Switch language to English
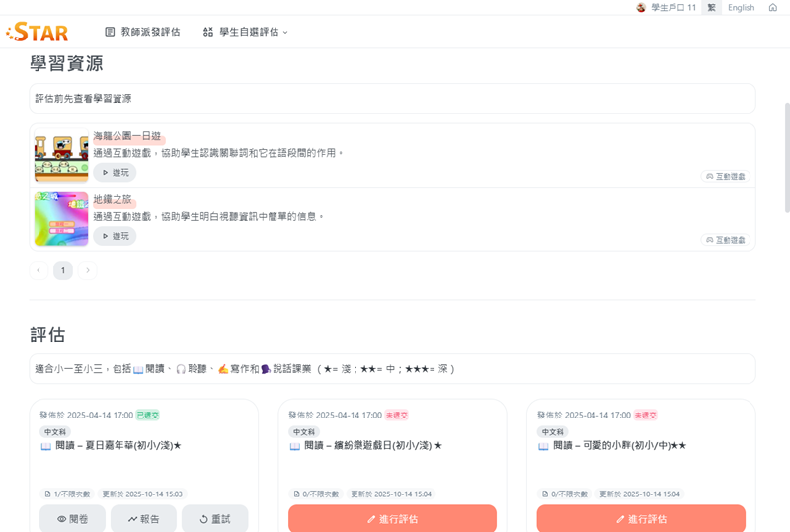The width and height of the screenshot is (790, 532). 741,8
